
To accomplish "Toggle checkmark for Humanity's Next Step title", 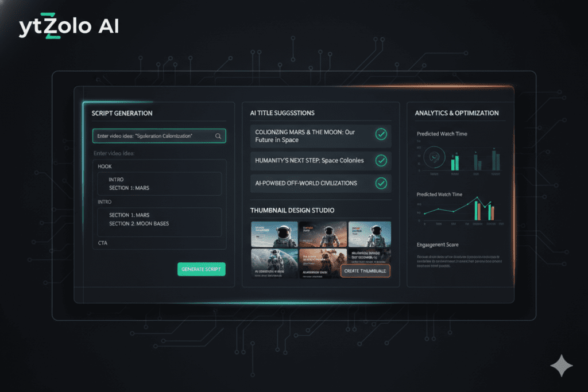I will (x=381, y=161).
